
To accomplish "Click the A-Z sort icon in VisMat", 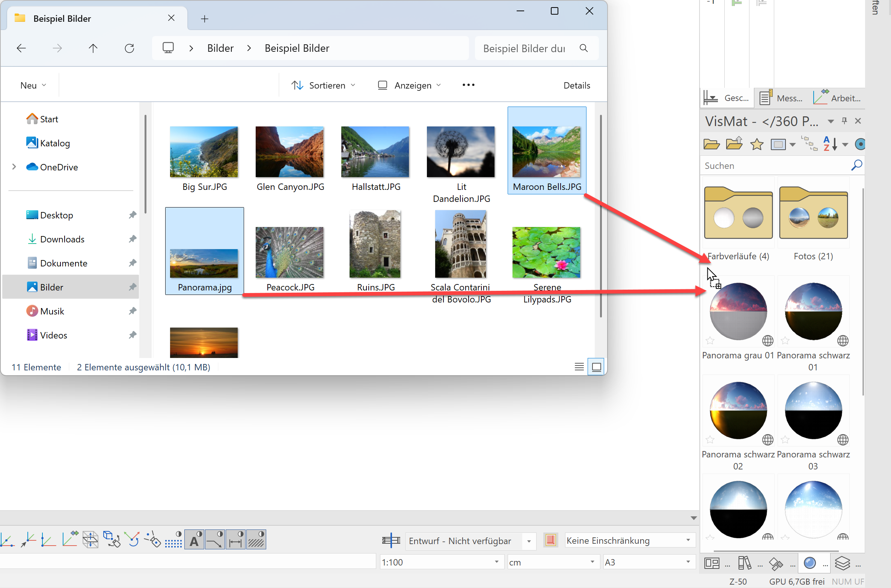I will 830,144.
